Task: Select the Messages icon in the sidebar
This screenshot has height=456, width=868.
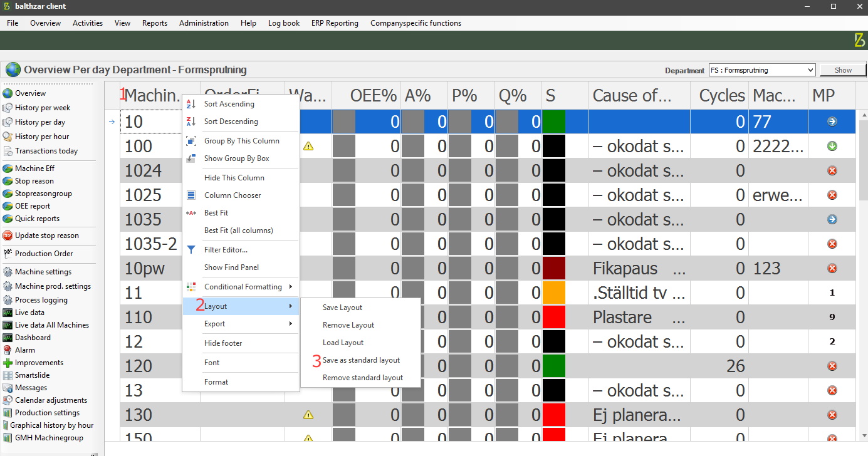Action: tap(9, 387)
